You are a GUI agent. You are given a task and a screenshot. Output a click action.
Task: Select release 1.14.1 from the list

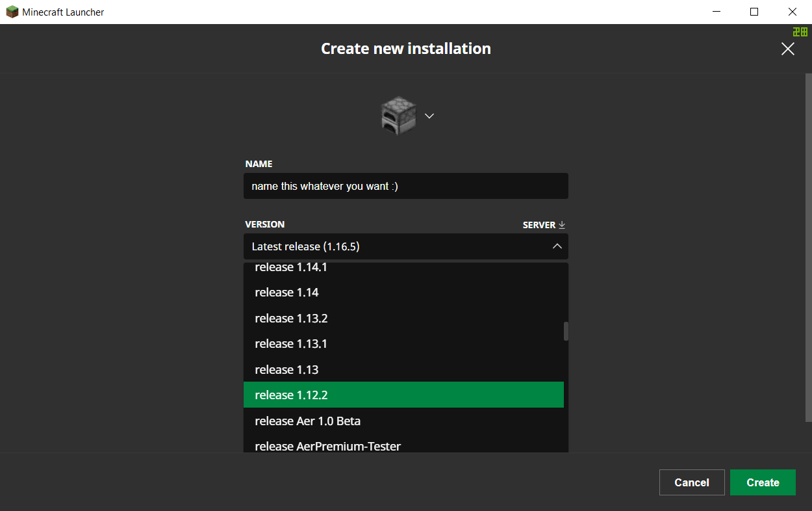pyautogui.click(x=403, y=267)
